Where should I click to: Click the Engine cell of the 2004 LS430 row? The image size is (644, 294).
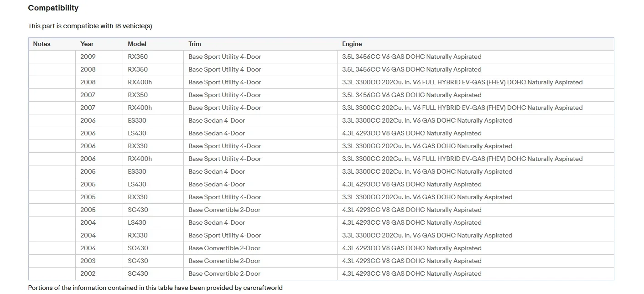pyautogui.click(x=476, y=223)
